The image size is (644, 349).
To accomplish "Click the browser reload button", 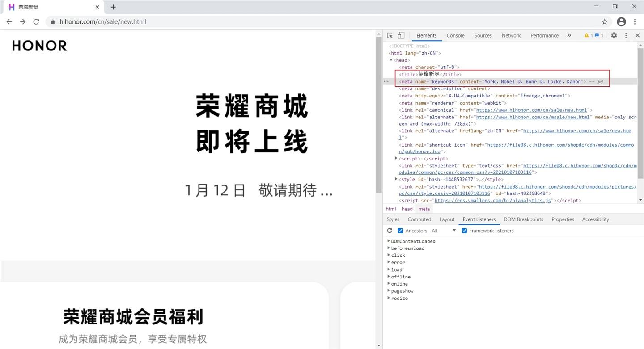I will (36, 21).
